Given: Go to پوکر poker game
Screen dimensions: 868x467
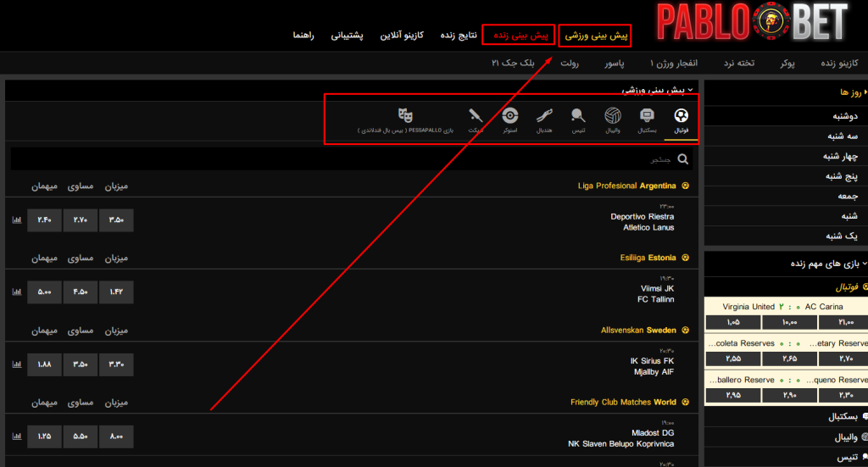Looking at the screenshot, I should (x=787, y=64).
